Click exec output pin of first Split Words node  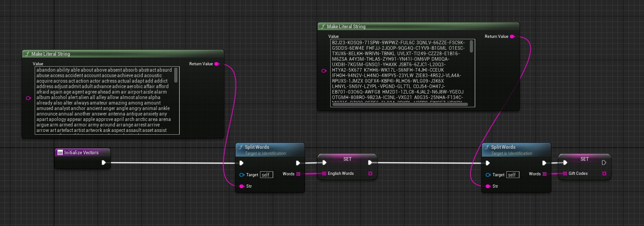pos(298,163)
